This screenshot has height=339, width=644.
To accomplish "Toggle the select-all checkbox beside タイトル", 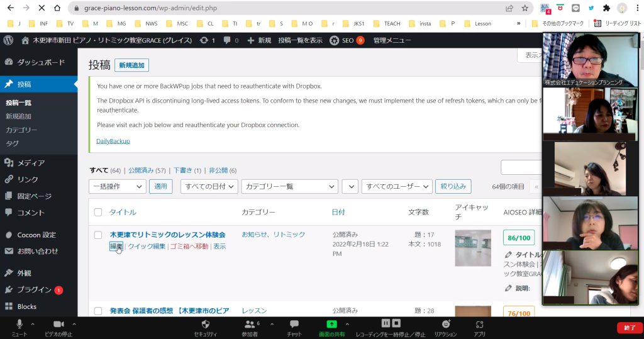I will [98, 212].
